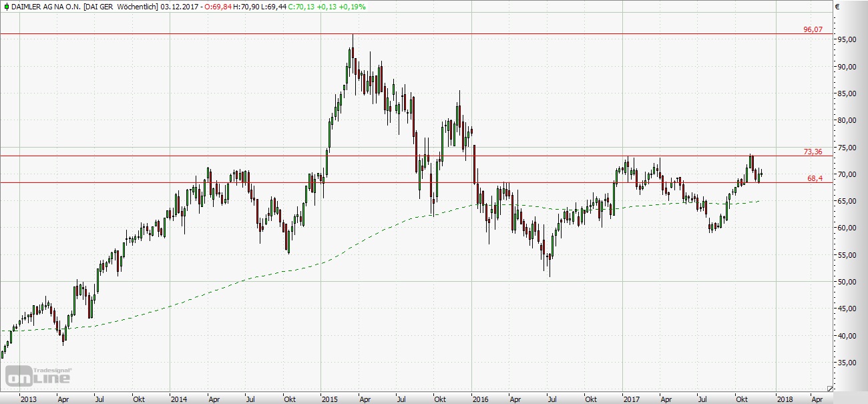Click the 2014 year label on time axis
Screen dimensions: 868x404
pyautogui.click(x=179, y=399)
